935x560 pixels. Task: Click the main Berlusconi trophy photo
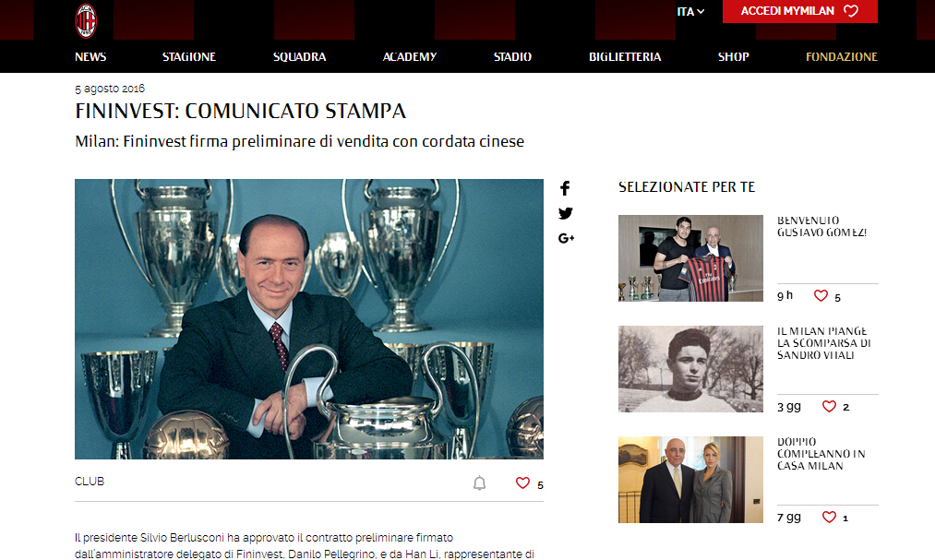pos(309,319)
